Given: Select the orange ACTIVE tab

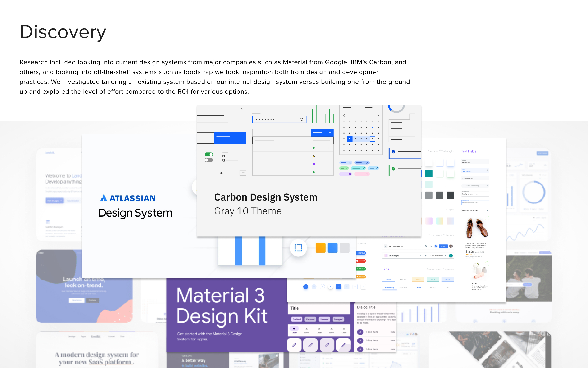Looking at the screenshot, I should (418, 279).
